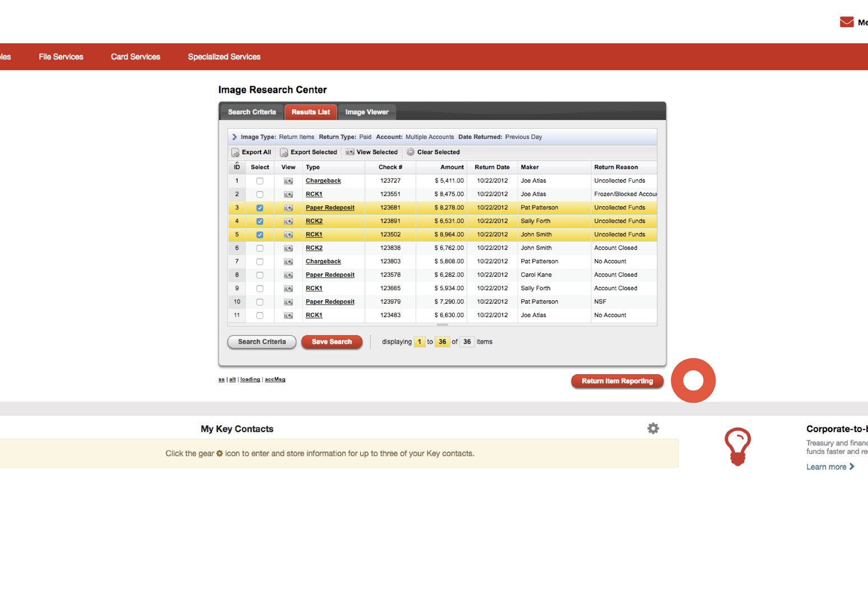The image size is (868, 609).
Task: Click the Save Search button
Action: point(332,342)
